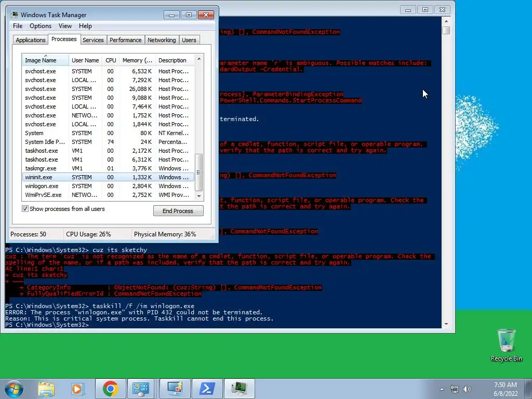Viewport: 532px width, 399px height.
Task: Launch Windows Media Player from taskbar
Action: click(x=77, y=389)
